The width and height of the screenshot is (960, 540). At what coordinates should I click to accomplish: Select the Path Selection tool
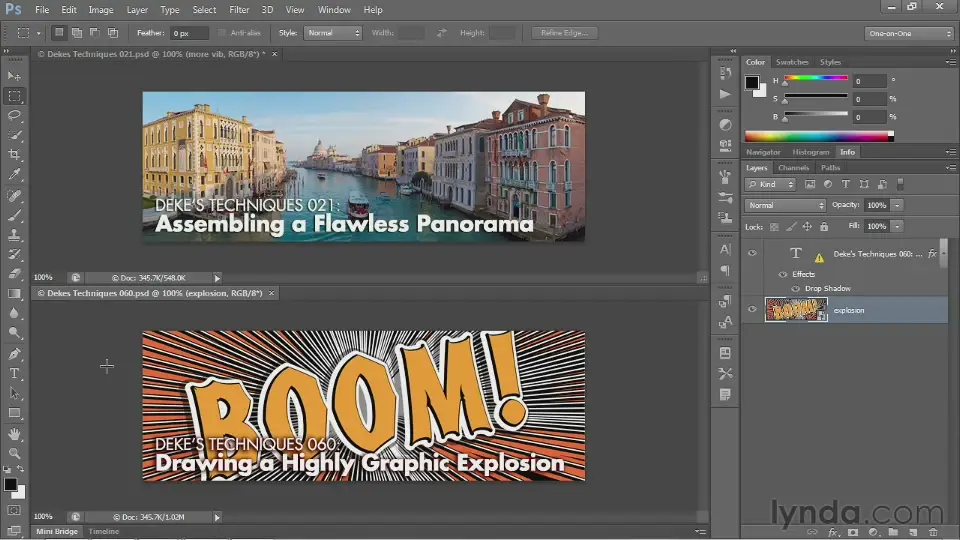click(x=14, y=393)
